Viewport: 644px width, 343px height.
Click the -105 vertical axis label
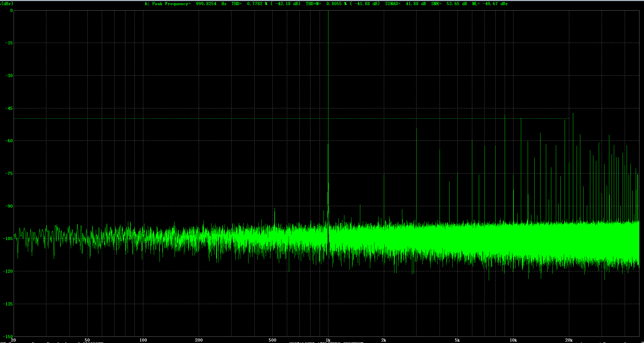coord(8,239)
